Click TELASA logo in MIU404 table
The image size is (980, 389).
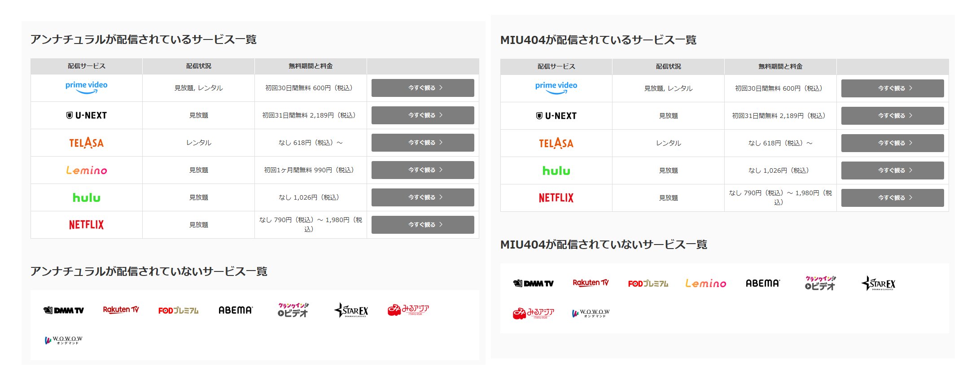tap(556, 143)
